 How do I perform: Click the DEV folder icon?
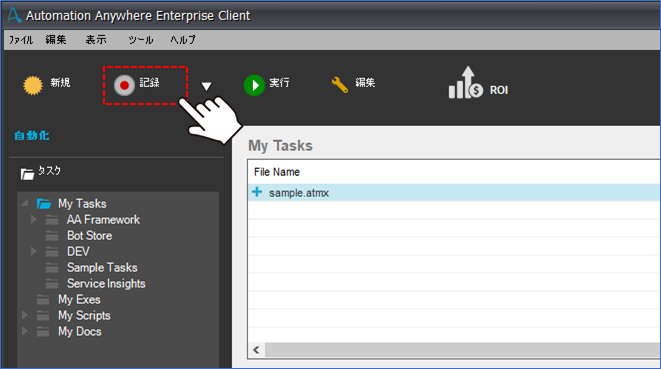[52, 252]
